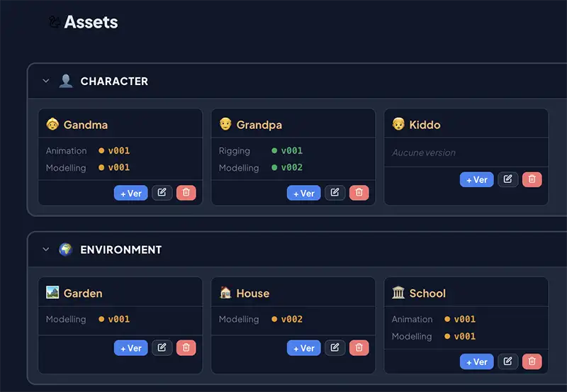567x392 pixels.
Task: Add a version to Gandma
Action: coord(131,193)
